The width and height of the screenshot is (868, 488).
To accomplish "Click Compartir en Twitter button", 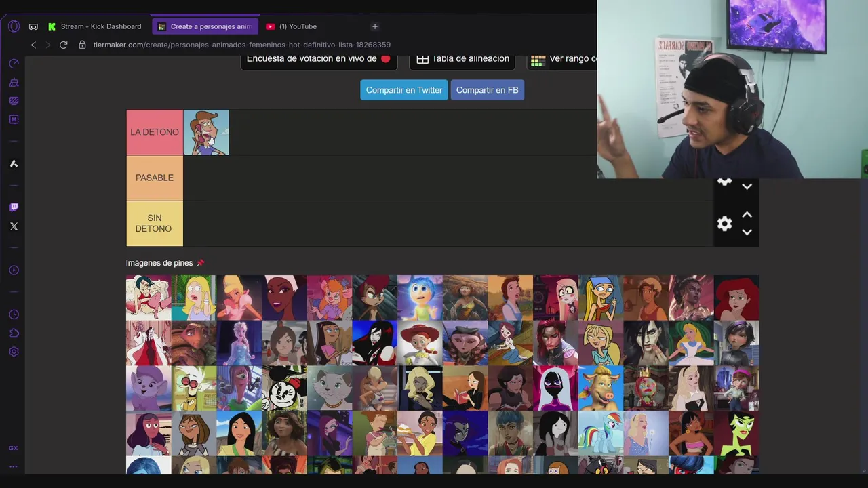I will pos(404,90).
